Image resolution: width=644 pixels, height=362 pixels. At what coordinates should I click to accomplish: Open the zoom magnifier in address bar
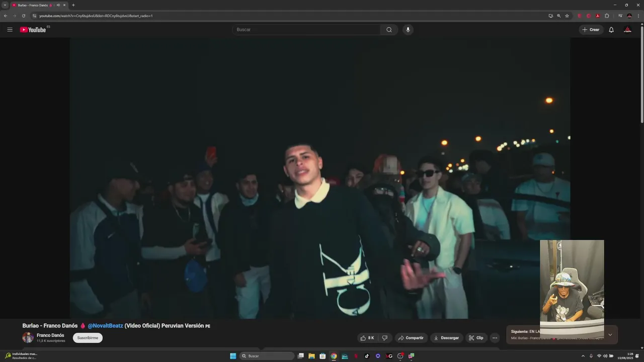pos(558,16)
